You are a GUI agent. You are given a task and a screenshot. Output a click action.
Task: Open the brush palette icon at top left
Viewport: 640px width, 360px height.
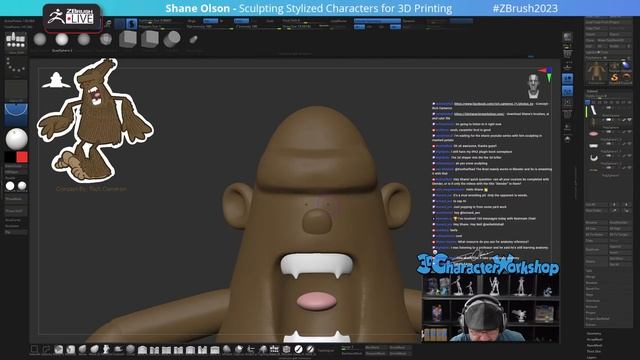point(16,41)
